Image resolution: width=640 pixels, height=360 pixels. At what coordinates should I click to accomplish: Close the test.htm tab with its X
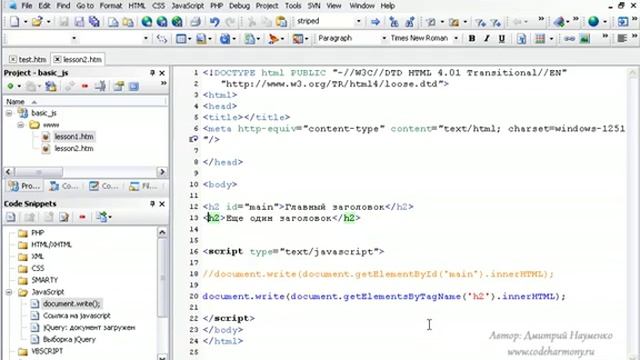pos(13,59)
